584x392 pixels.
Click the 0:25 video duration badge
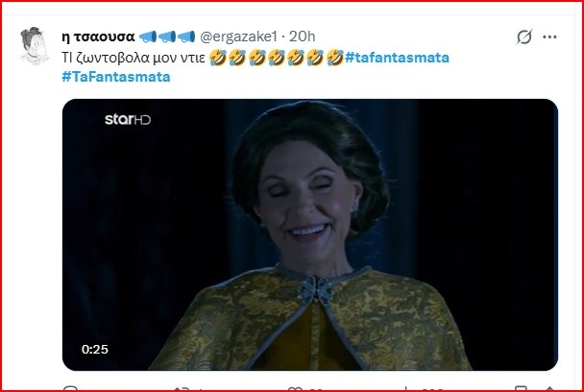94,349
